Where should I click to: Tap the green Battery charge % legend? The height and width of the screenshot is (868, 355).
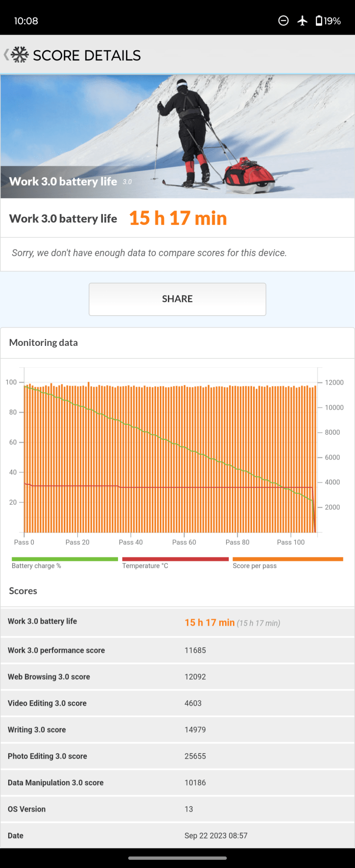pos(65,562)
